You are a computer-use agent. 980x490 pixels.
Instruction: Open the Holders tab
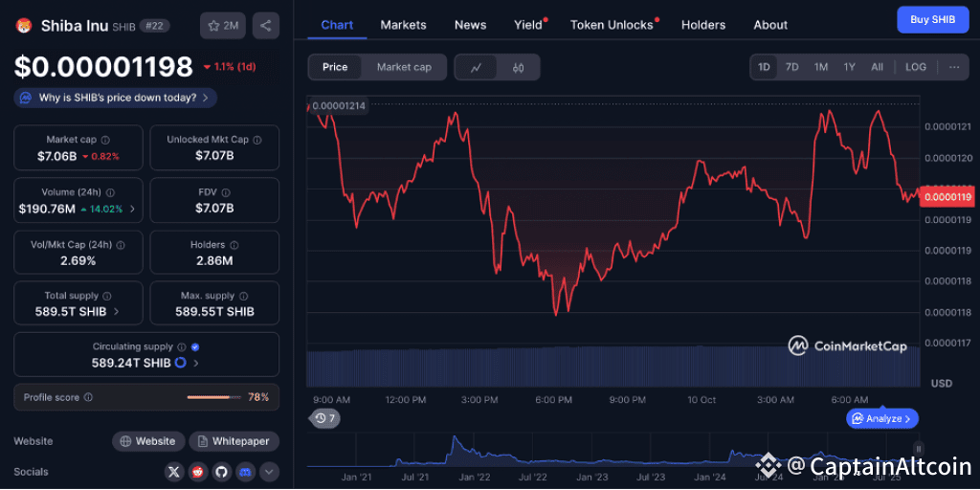tap(703, 25)
